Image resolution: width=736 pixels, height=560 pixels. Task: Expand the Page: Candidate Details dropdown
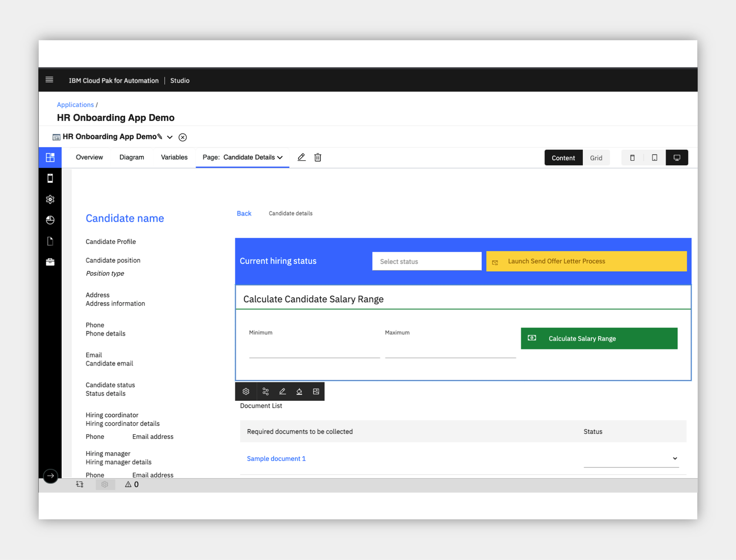pyautogui.click(x=243, y=157)
